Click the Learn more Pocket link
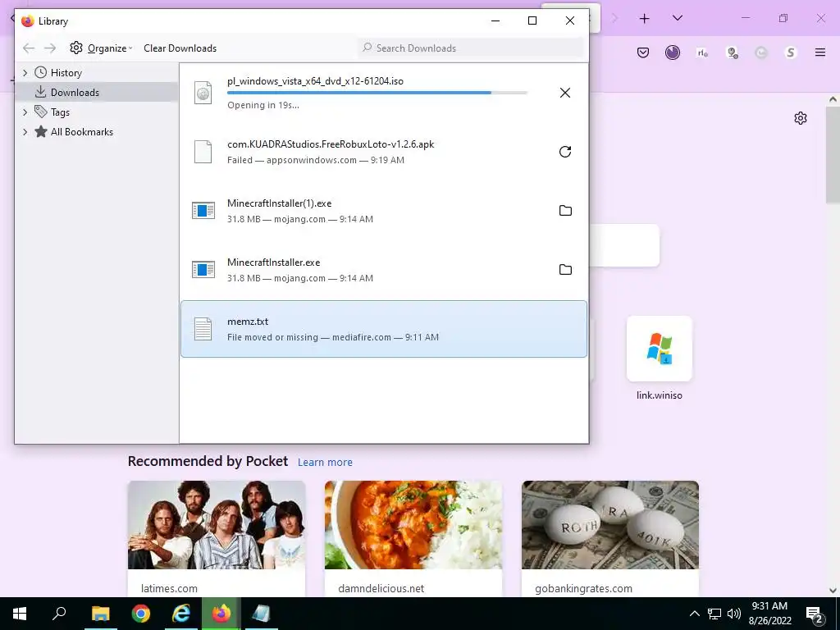 coord(325,463)
